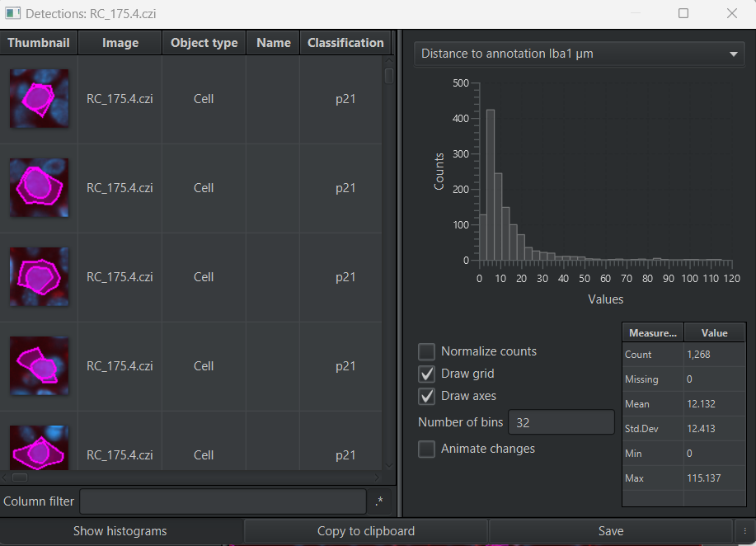The height and width of the screenshot is (546, 756).
Task: Select the first cell thumbnail
Action: (39, 98)
